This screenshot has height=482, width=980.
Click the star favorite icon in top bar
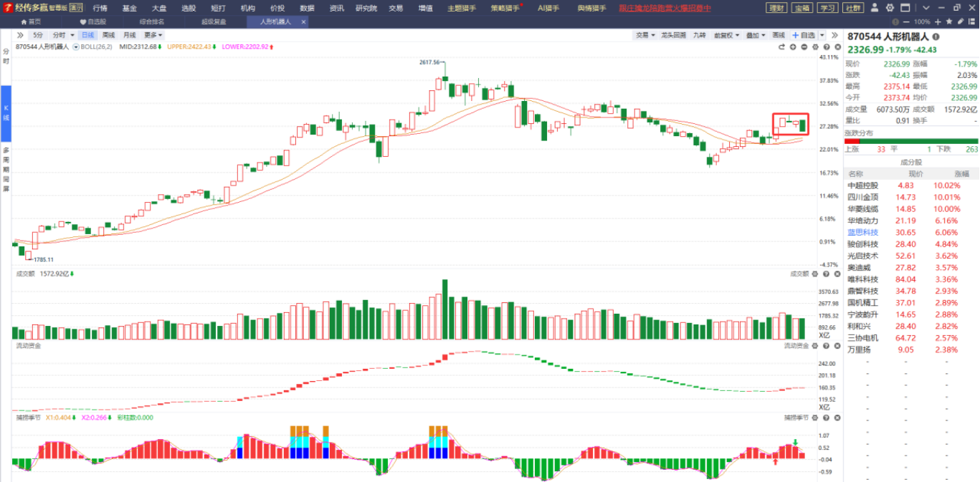pyautogui.click(x=948, y=21)
